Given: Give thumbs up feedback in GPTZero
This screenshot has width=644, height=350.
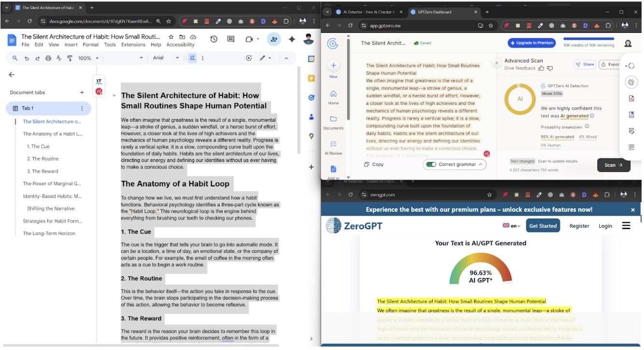Looking at the screenshot, I should point(541,68).
